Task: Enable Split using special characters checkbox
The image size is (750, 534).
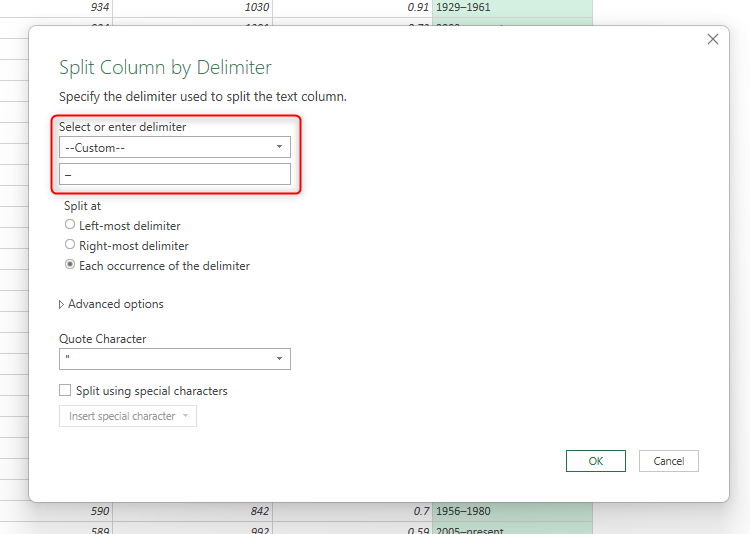Action: 66,391
